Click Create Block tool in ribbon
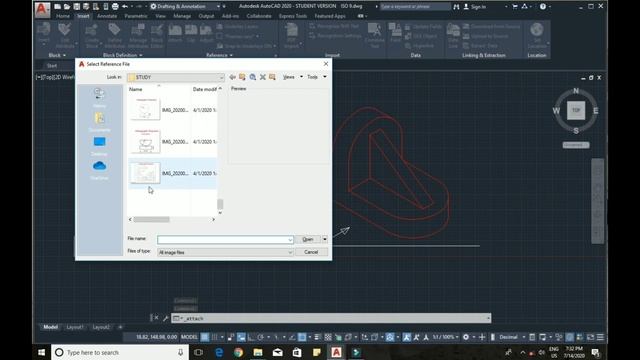The width and height of the screenshot is (640, 360). [92, 36]
